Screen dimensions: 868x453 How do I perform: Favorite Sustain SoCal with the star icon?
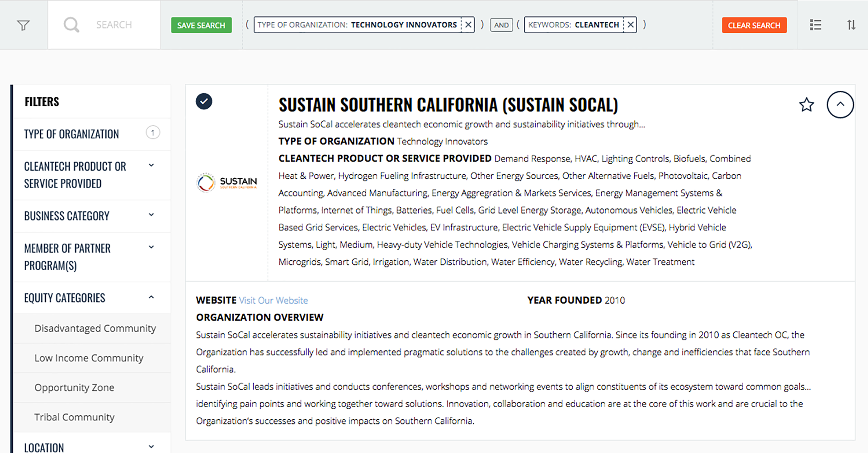[x=807, y=105]
